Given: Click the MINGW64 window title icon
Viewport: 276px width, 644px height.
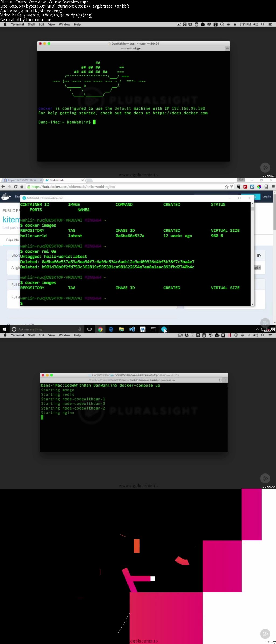Looking at the screenshot, I should pyautogui.click(x=24, y=198).
